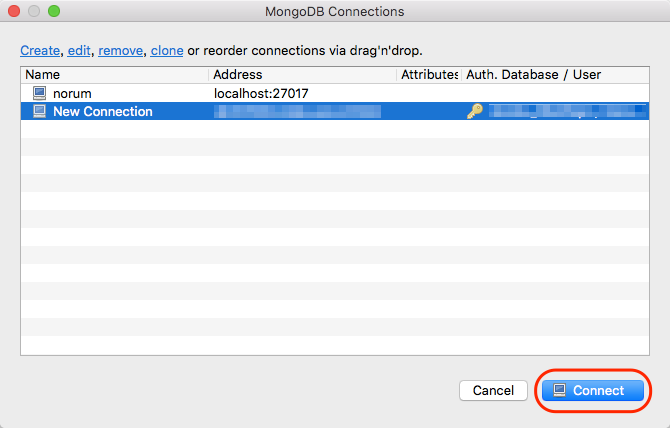The image size is (670, 428).
Task: Select the New Connection row
Action: [x=335, y=111]
